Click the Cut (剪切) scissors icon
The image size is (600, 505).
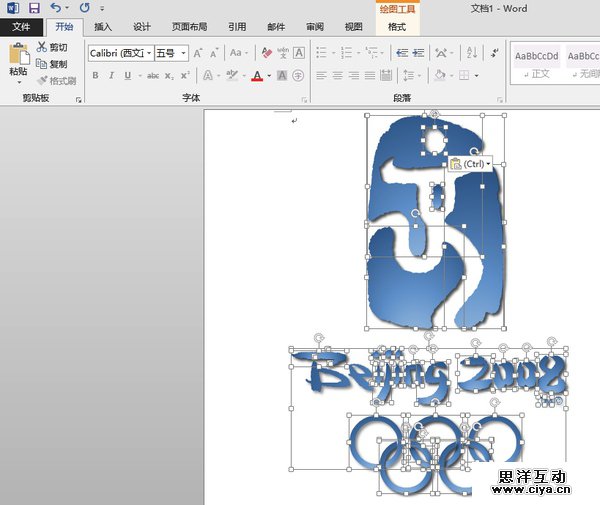[42, 47]
